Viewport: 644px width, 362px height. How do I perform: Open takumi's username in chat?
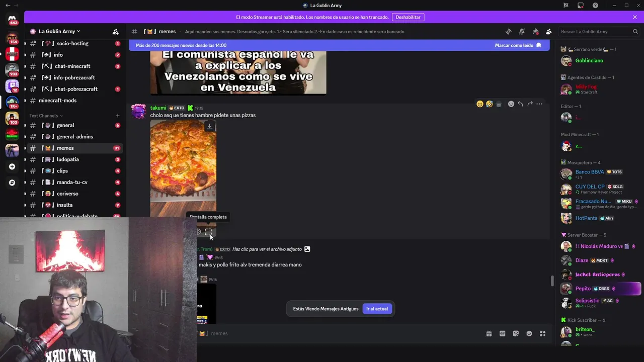[x=158, y=108]
